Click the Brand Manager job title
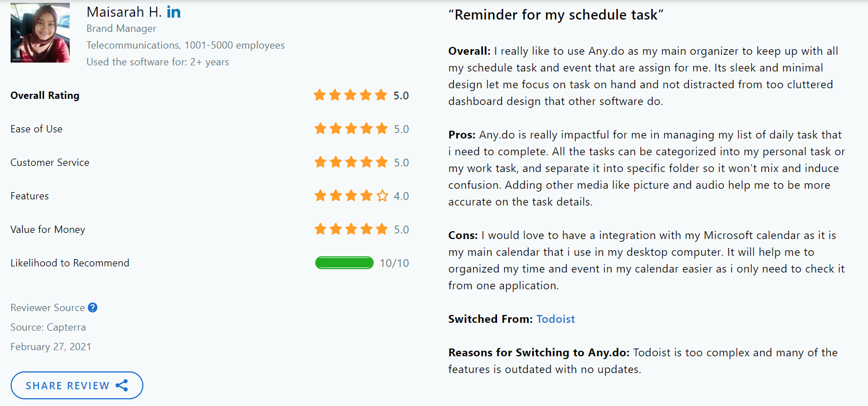Viewport: 868px width, 406px height. pos(121,28)
